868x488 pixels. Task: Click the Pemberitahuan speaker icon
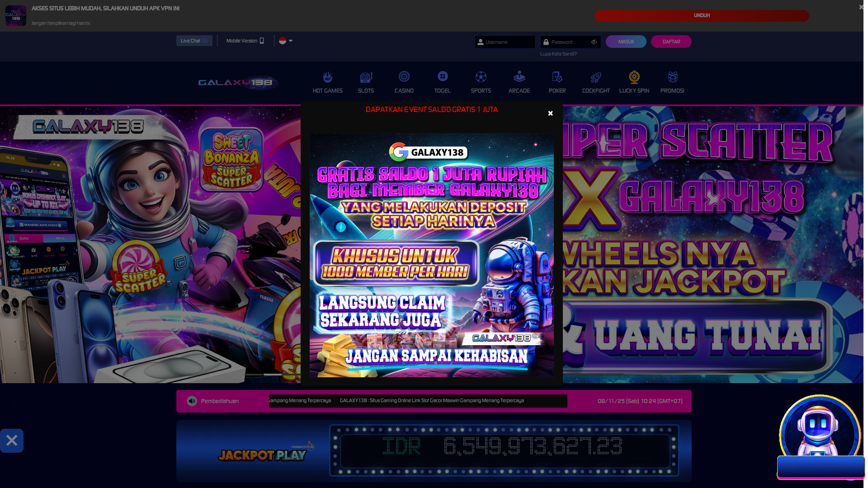click(192, 401)
